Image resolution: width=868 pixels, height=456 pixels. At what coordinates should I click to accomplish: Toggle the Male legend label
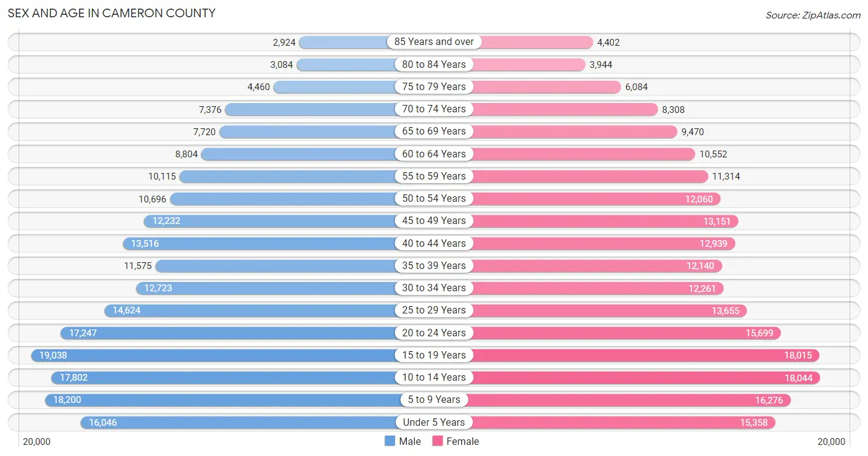(410, 441)
